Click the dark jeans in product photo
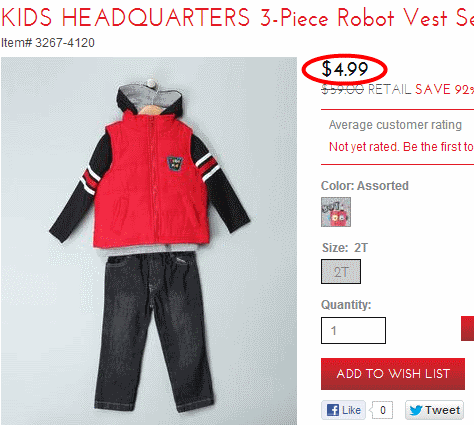This screenshot has height=425, width=474. 154,330
